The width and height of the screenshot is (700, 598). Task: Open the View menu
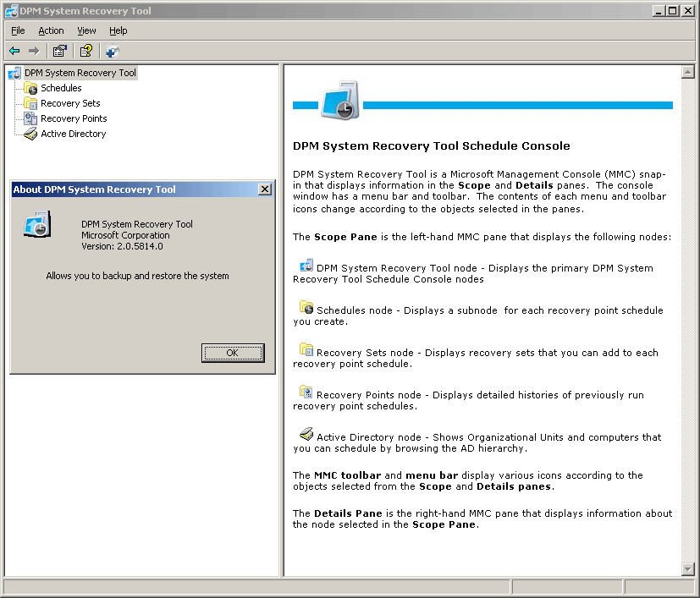(86, 30)
